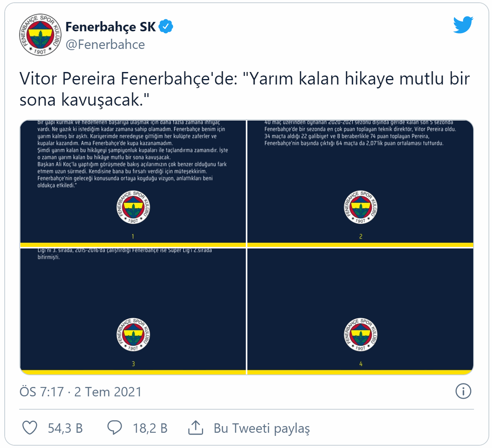Open third attached image numbered 3

[133, 311]
